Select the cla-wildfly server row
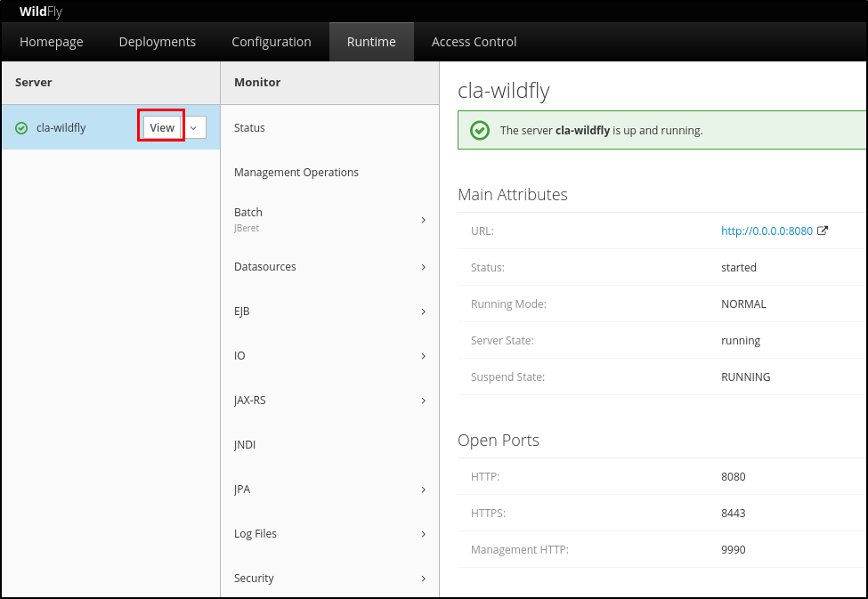The width and height of the screenshot is (868, 599). pos(110,127)
